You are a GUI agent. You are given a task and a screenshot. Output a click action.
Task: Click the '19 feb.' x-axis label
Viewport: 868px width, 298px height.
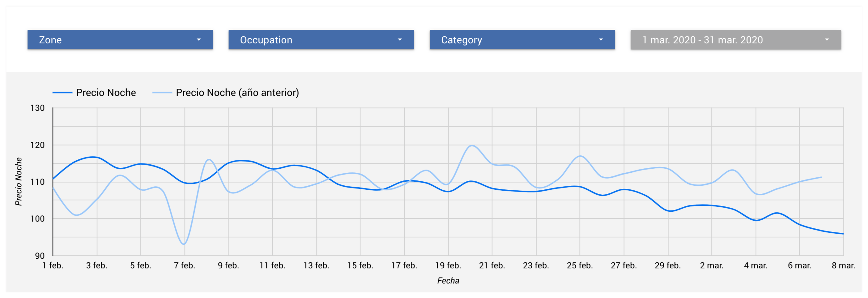(x=448, y=266)
